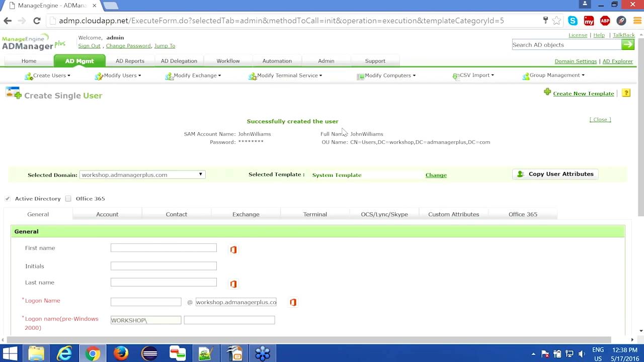Reload the page with the refresh icon
The image size is (644, 362).
(x=37, y=21)
